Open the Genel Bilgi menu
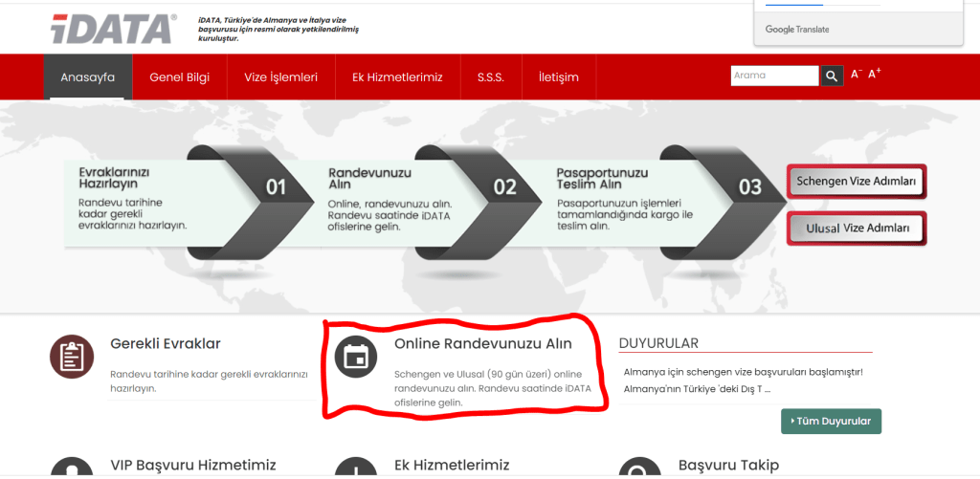Screen dimensions: 980x479 179,77
